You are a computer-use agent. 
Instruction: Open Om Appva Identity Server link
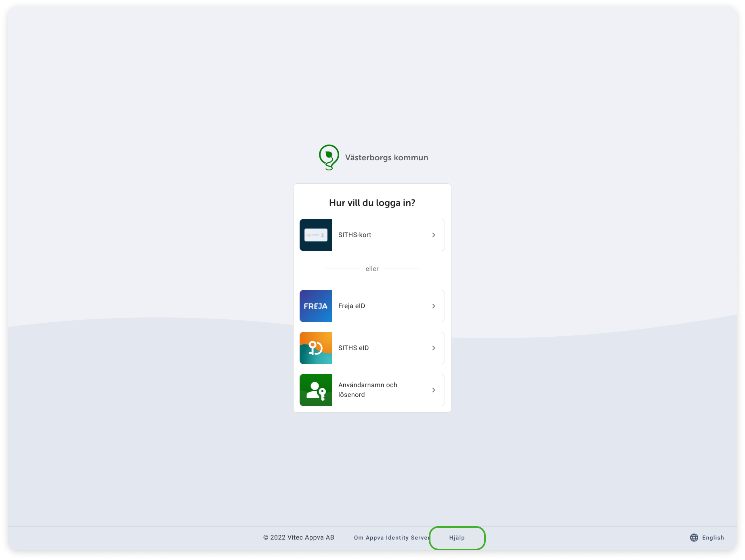[391, 538]
